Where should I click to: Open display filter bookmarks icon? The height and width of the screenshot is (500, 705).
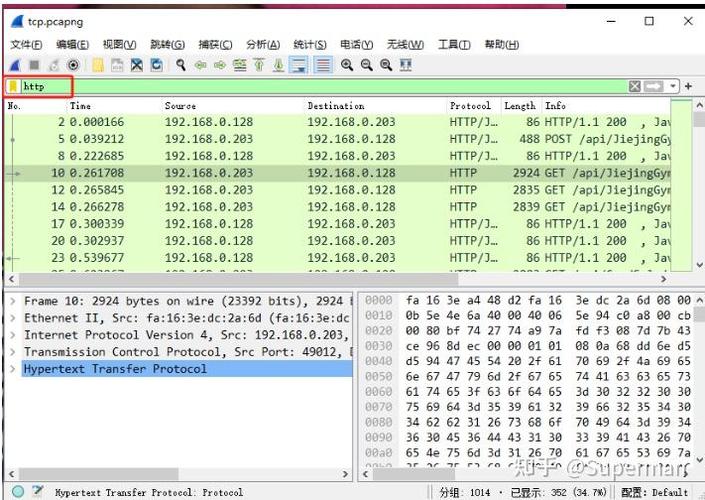tap(13, 86)
